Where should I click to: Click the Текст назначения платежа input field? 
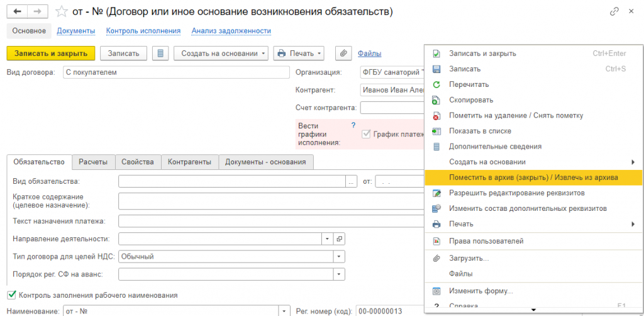tap(270, 221)
